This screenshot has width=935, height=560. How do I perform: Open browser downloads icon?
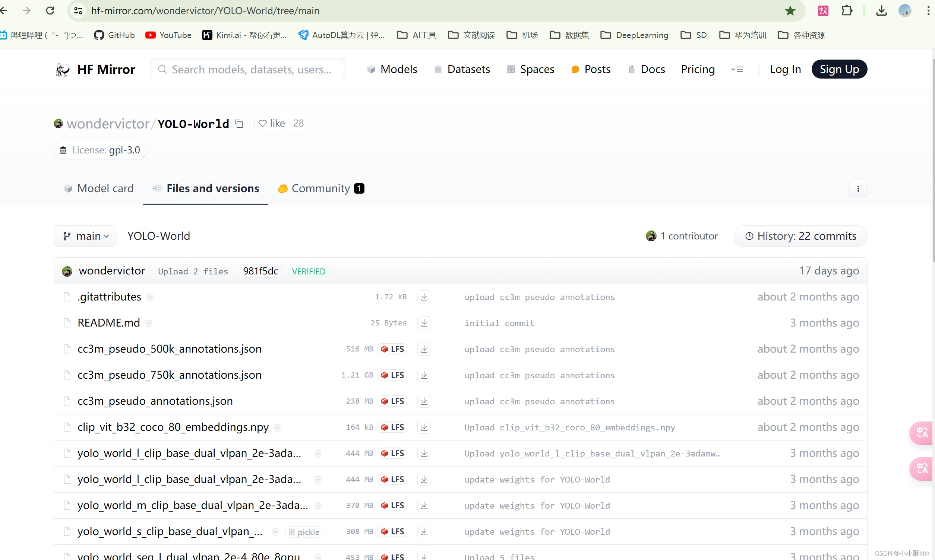(881, 10)
